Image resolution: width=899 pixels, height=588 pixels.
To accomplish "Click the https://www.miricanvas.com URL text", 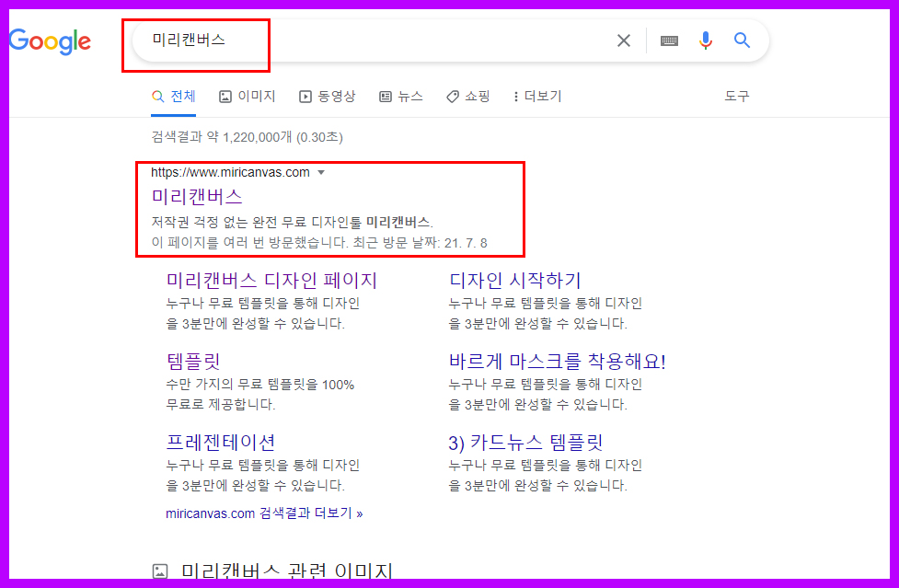I will pos(230,172).
